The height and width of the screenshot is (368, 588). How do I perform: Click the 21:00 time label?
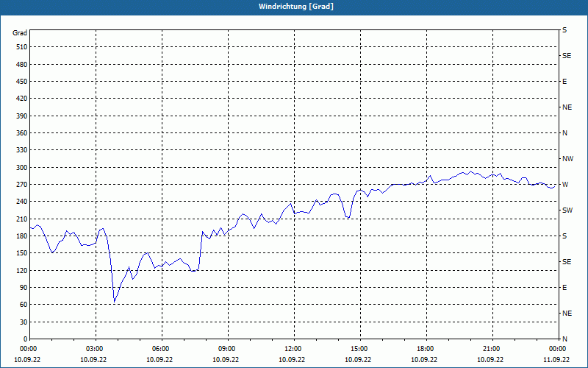coord(490,349)
